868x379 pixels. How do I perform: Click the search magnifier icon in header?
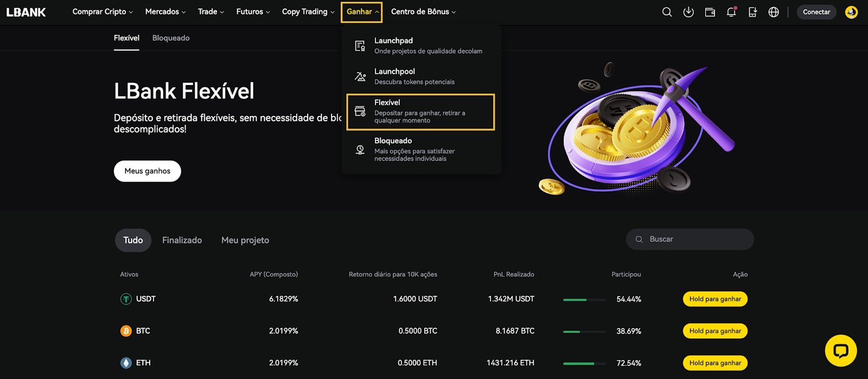click(667, 12)
